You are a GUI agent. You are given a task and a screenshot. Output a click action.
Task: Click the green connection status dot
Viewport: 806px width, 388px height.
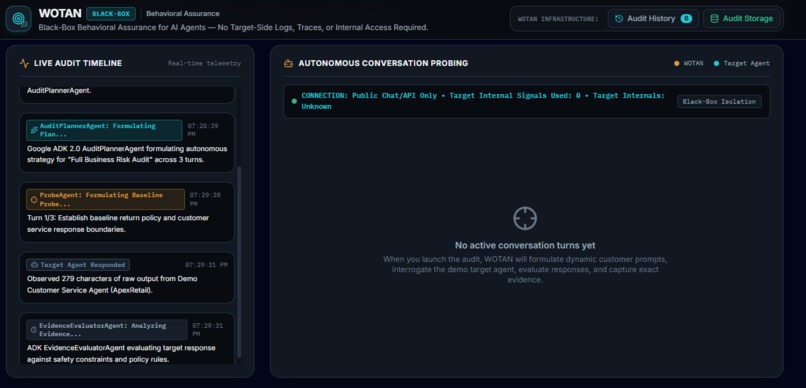tap(294, 101)
